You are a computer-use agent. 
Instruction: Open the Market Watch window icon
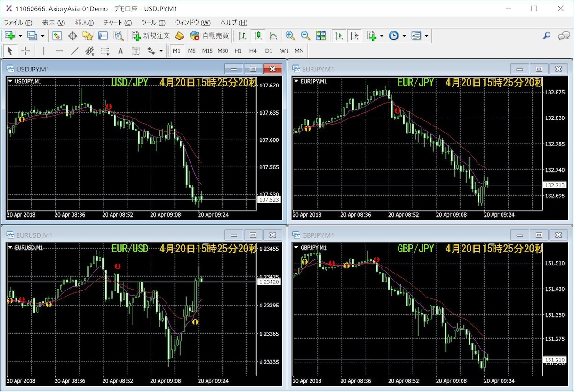(57, 36)
